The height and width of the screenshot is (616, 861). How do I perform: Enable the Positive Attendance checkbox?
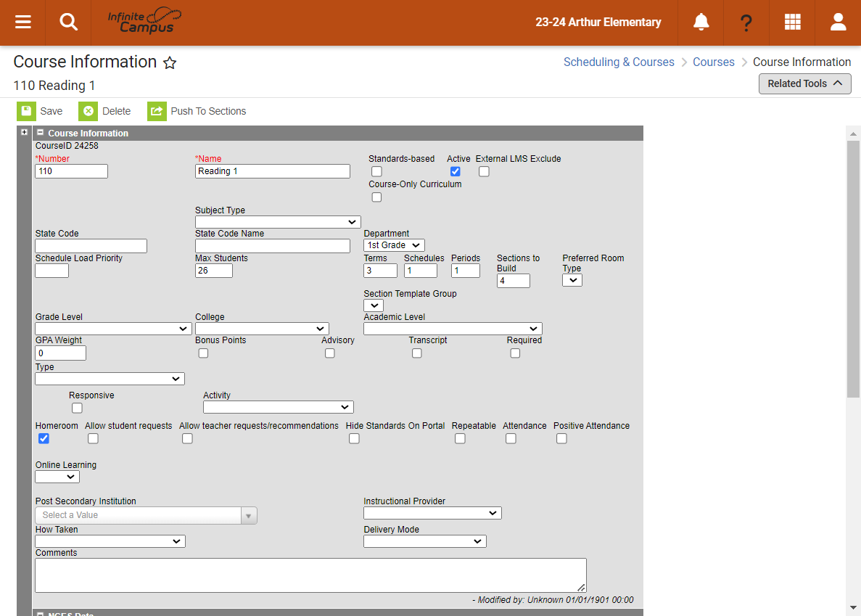coord(561,439)
